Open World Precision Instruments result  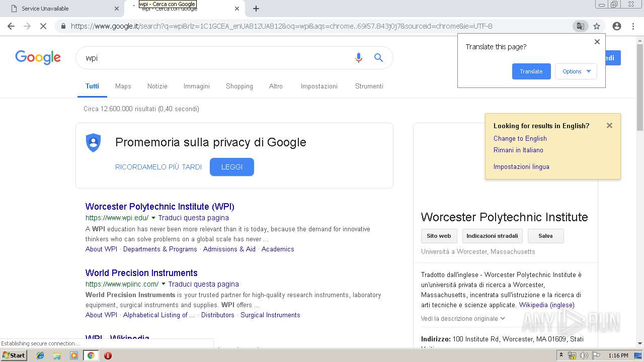click(x=141, y=273)
